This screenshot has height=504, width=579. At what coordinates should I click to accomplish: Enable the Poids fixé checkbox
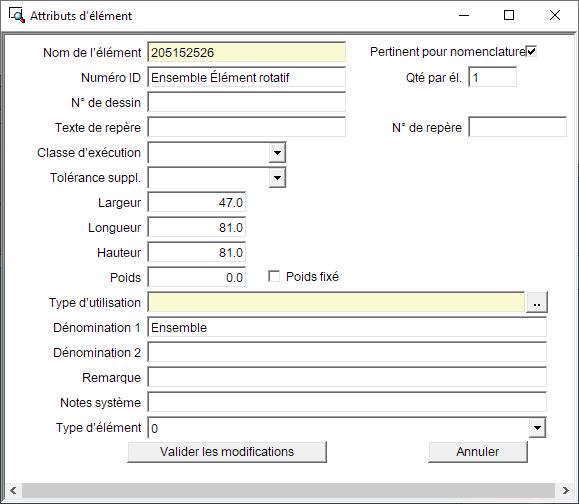274,277
